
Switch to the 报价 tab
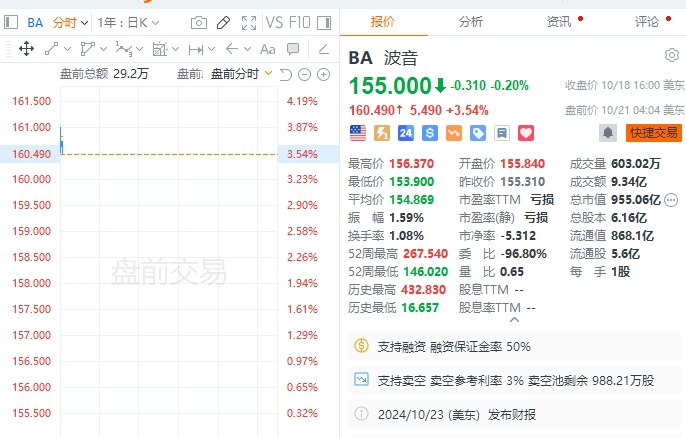pyautogui.click(x=383, y=22)
